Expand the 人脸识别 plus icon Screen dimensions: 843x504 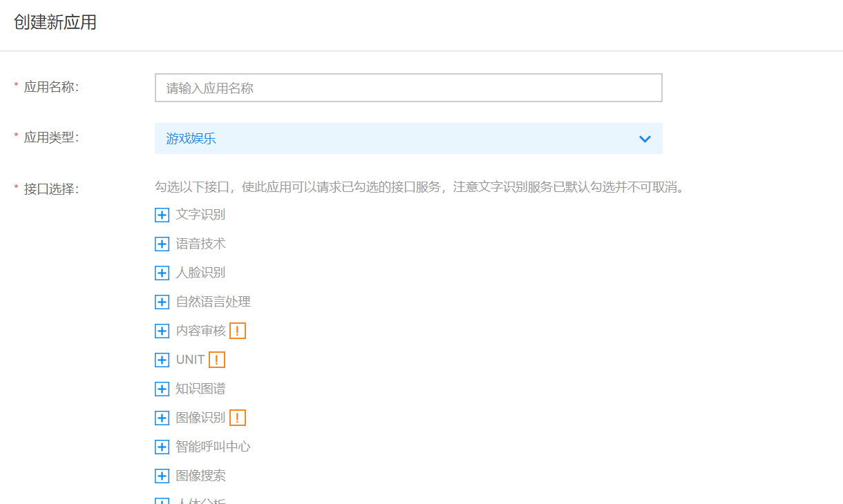162,273
